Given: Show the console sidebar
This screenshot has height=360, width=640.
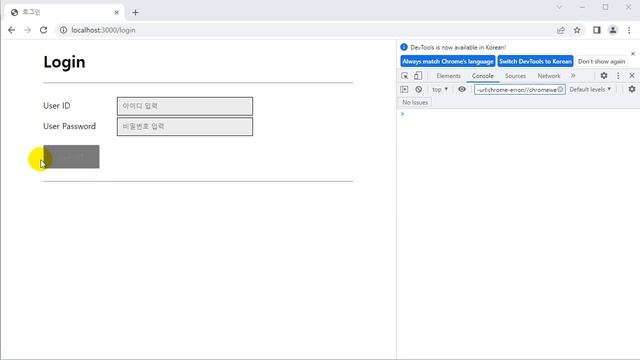Looking at the screenshot, I should 404,89.
